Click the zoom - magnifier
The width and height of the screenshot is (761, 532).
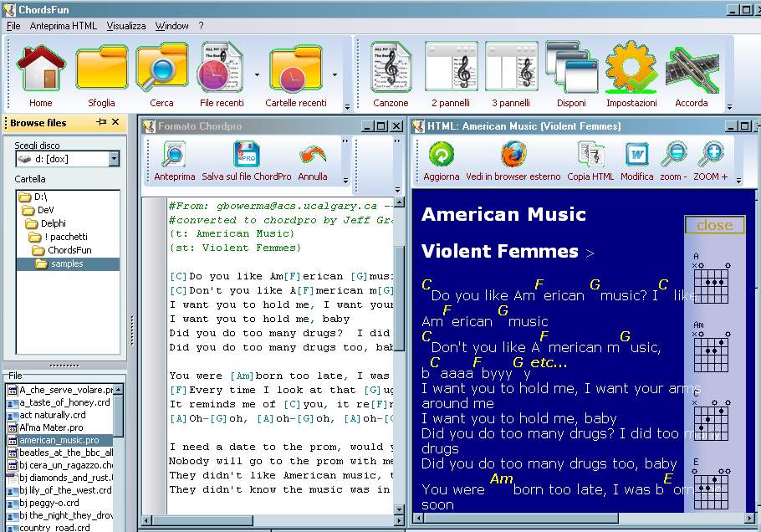point(674,155)
